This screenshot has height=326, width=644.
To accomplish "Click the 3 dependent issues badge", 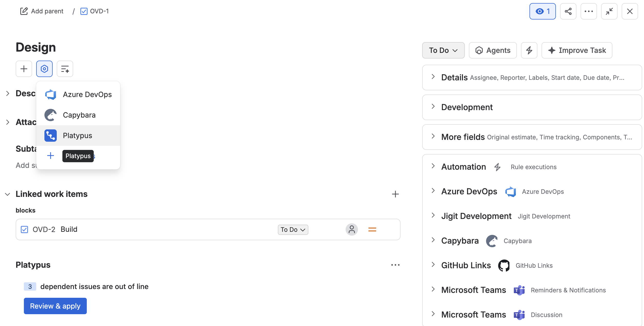I will [x=30, y=286].
